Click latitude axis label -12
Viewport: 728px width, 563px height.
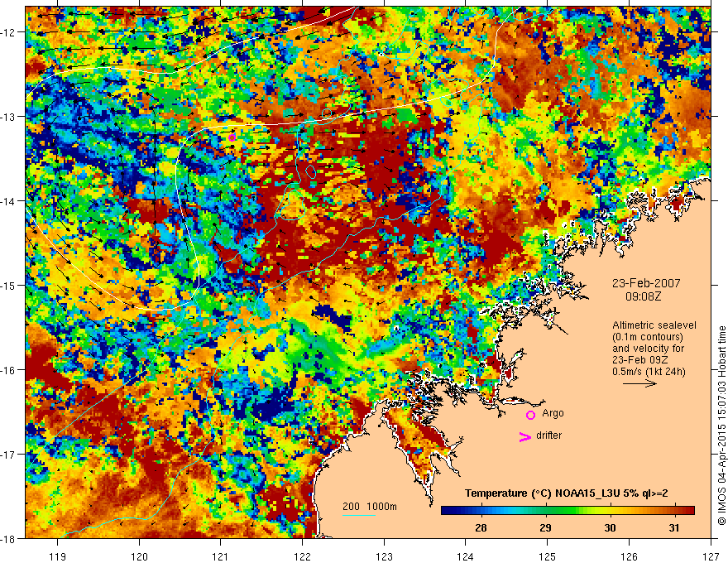tap(8, 32)
